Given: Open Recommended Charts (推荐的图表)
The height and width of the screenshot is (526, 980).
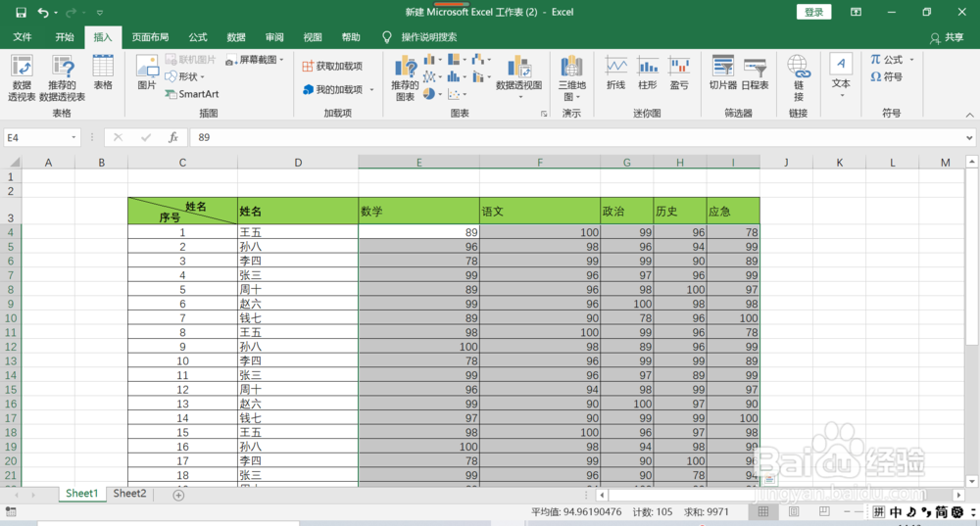Looking at the screenshot, I should [405, 78].
